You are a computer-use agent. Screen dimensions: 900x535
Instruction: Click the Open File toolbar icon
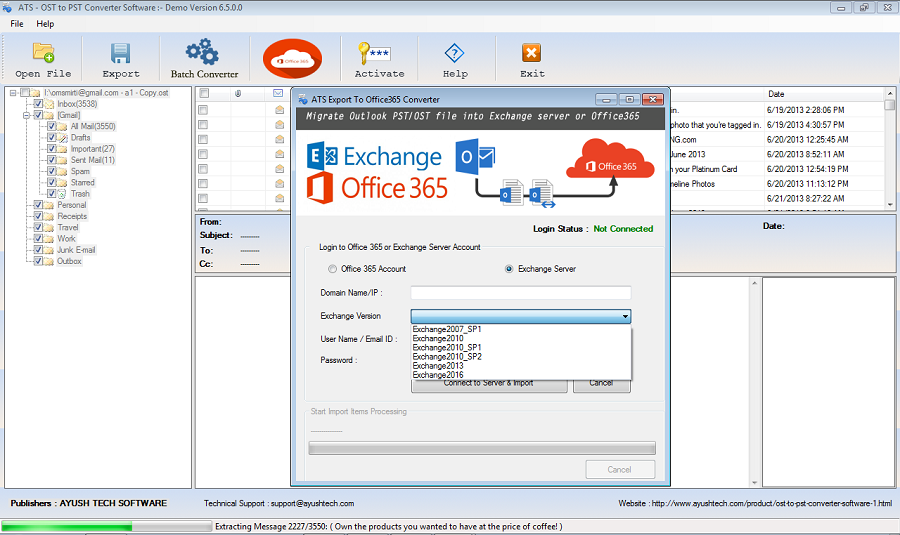coord(43,53)
